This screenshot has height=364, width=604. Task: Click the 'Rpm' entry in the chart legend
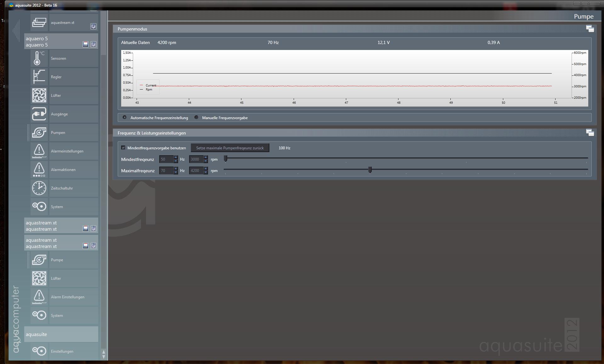146,90
